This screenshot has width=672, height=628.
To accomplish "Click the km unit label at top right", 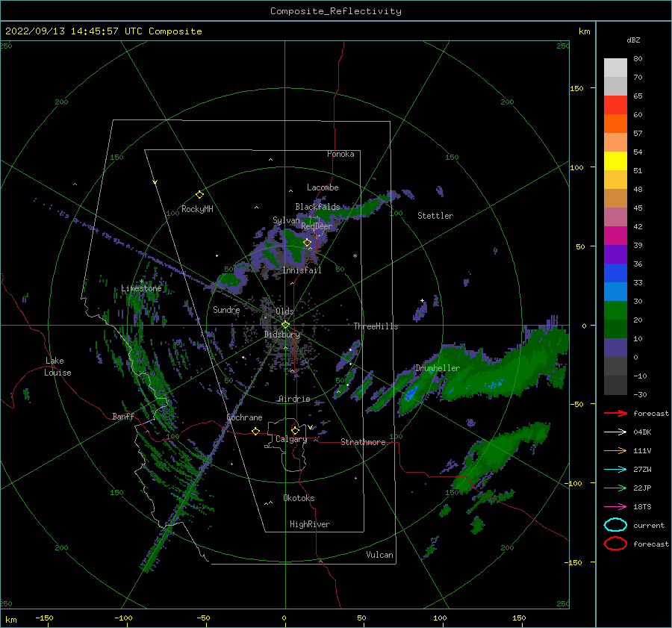I will tap(584, 31).
